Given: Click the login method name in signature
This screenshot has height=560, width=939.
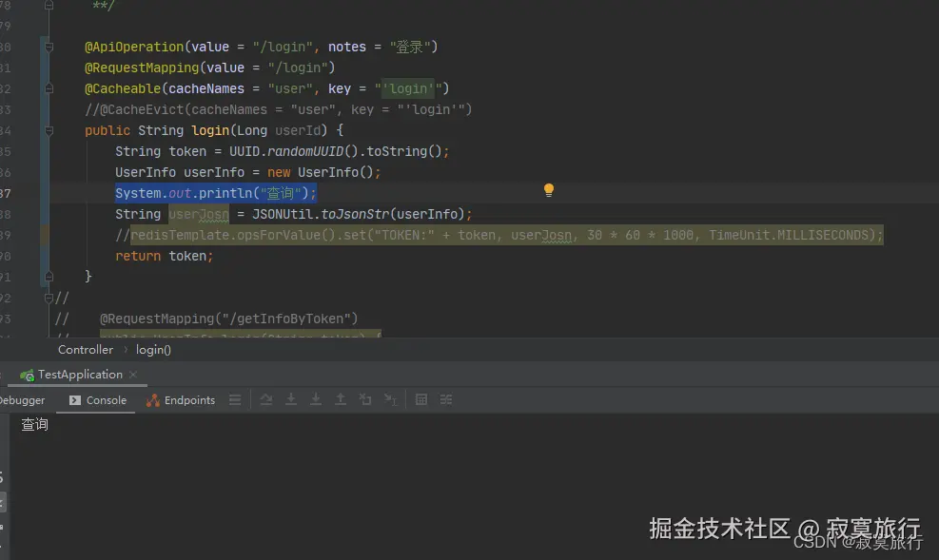Looking at the screenshot, I should point(210,130).
